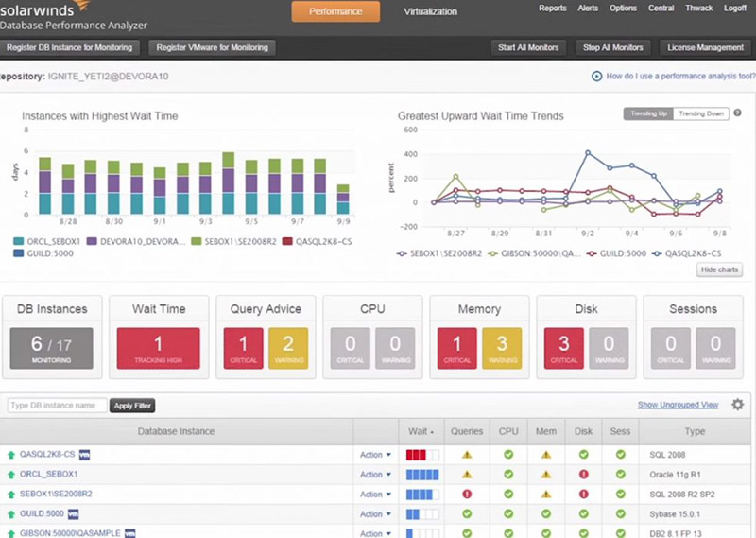Open License Management

[705, 48]
